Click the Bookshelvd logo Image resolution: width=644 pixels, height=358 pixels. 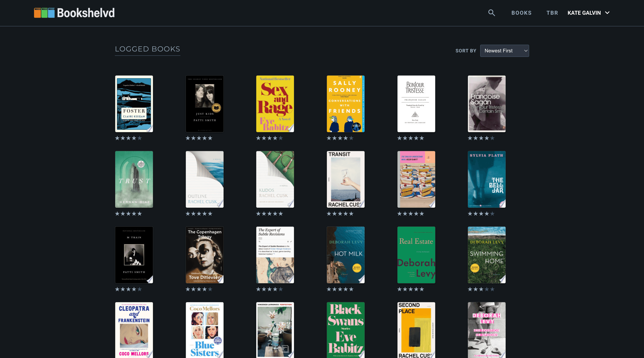pyautogui.click(x=74, y=13)
